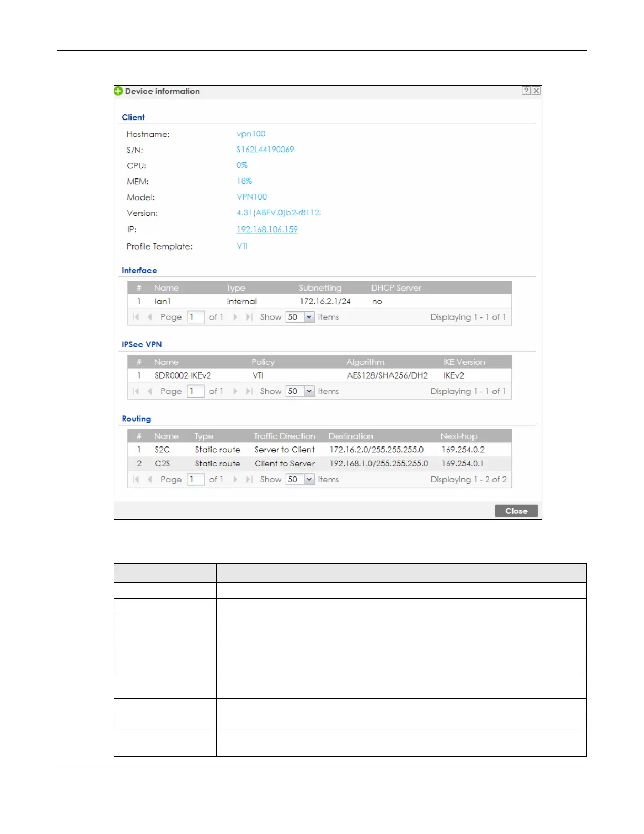Go to next page in Routing table

[235, 479]
